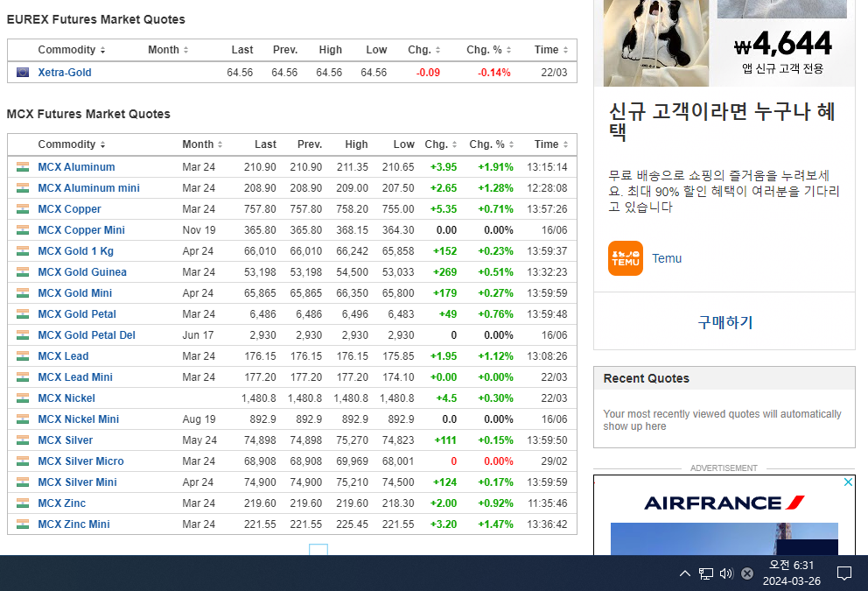Click the India flag icon beside MCX Copper
Viewport: 868px width, 591px height.
coord(23,208)
